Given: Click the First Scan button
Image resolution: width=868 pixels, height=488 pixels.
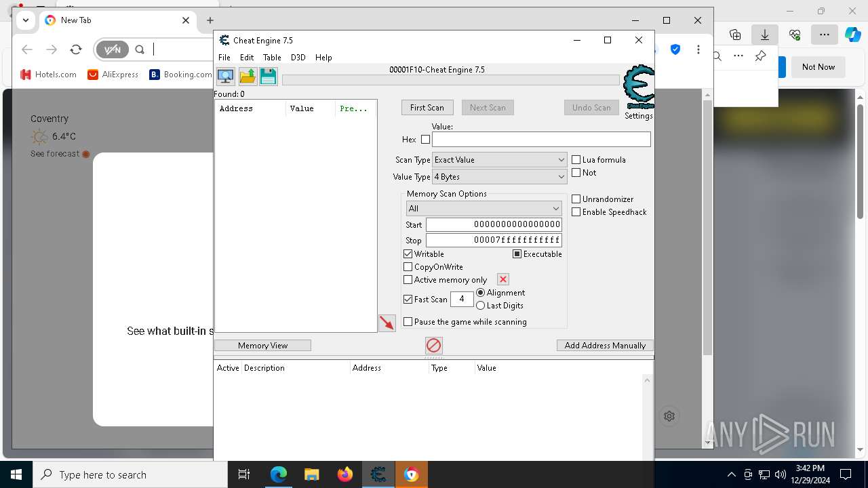Looking at the screenshot, I should pyautogui.click(x=427, y=108).
